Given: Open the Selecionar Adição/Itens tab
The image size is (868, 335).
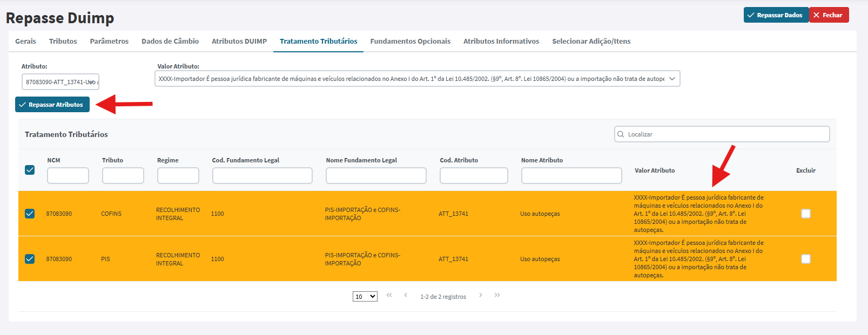Looking at the screenshot, I should coord(591,41).
